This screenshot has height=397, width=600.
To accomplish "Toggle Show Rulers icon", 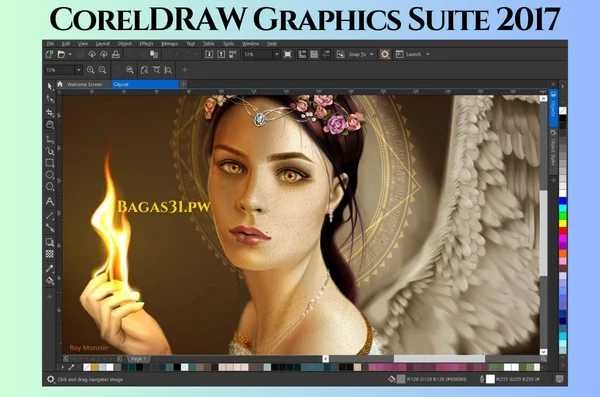I will tap(302, 54).
